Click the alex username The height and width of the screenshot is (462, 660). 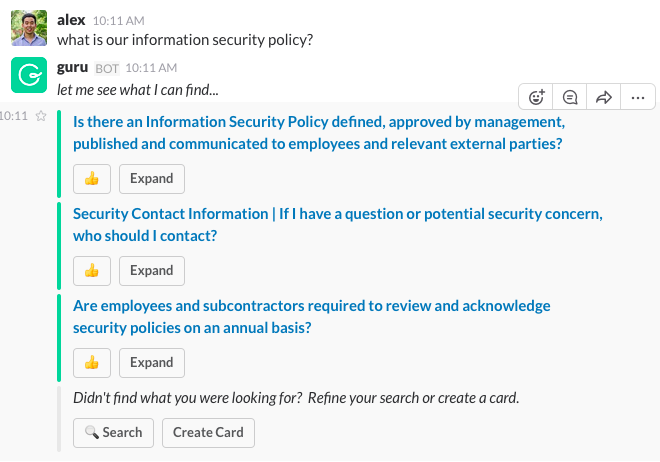[x=72, y=19]
